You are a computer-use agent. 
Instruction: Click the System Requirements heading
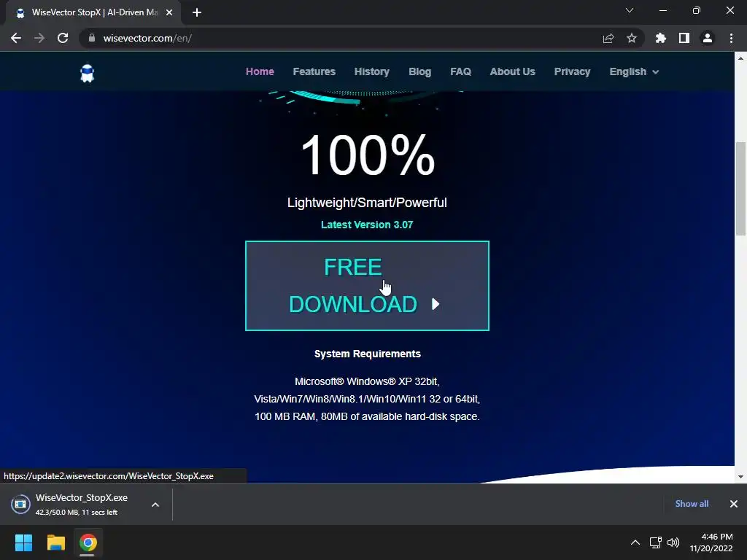pyautogui.click(x=368, y=354)
